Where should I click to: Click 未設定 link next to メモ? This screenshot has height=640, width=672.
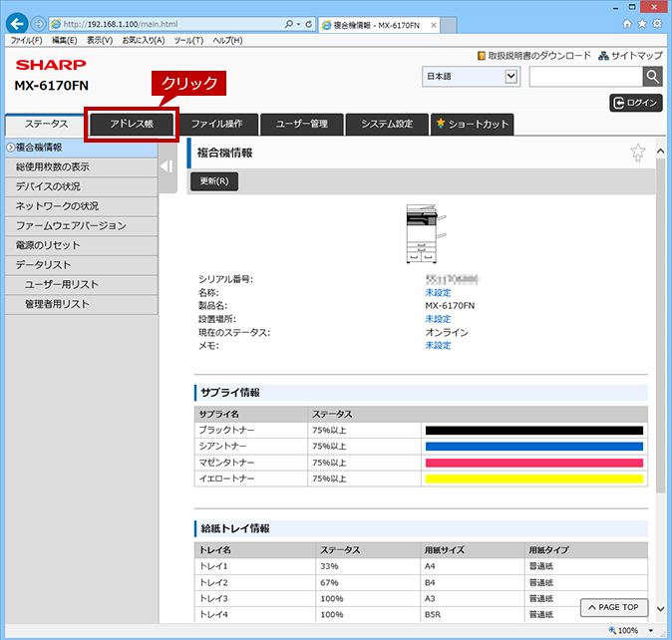[438, 345]
